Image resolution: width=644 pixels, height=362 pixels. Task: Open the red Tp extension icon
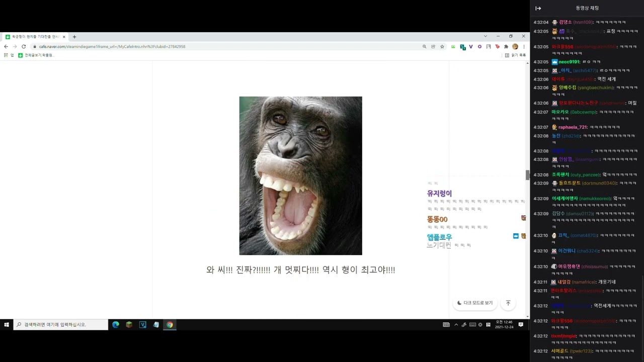497,46
